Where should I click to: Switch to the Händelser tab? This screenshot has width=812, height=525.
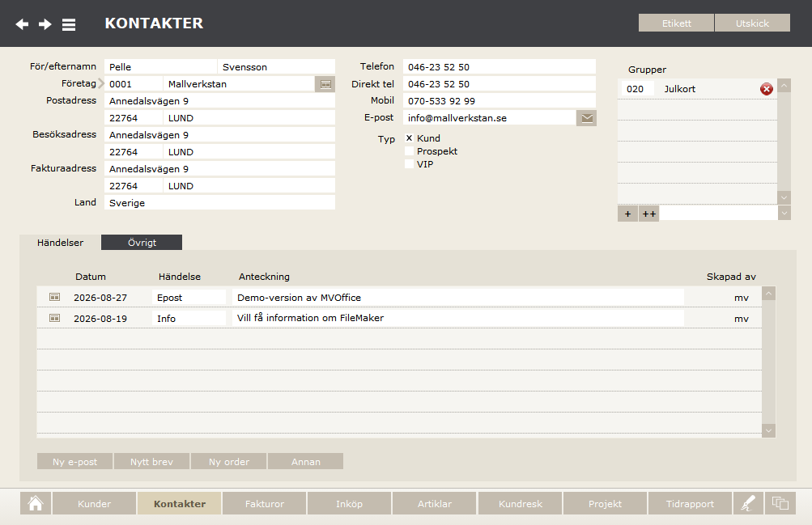60,243
